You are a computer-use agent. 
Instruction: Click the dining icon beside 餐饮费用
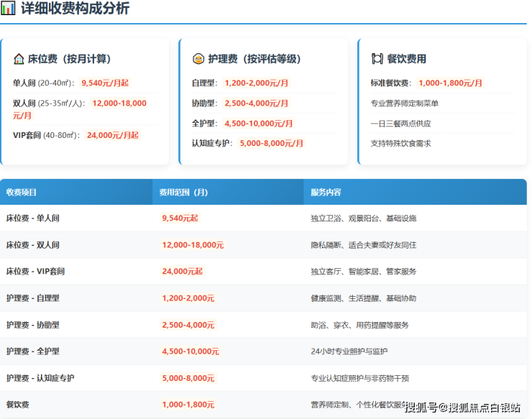[x=377, y=59]
